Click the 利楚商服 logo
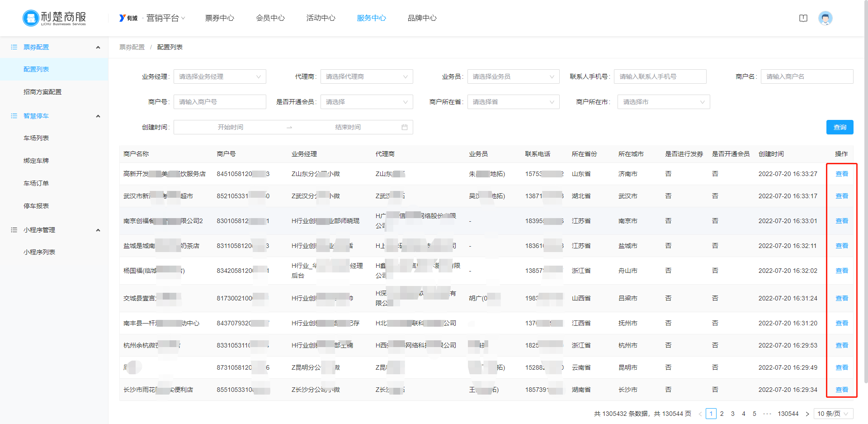This screenshot has height=424, width=868. coord(54,18)
